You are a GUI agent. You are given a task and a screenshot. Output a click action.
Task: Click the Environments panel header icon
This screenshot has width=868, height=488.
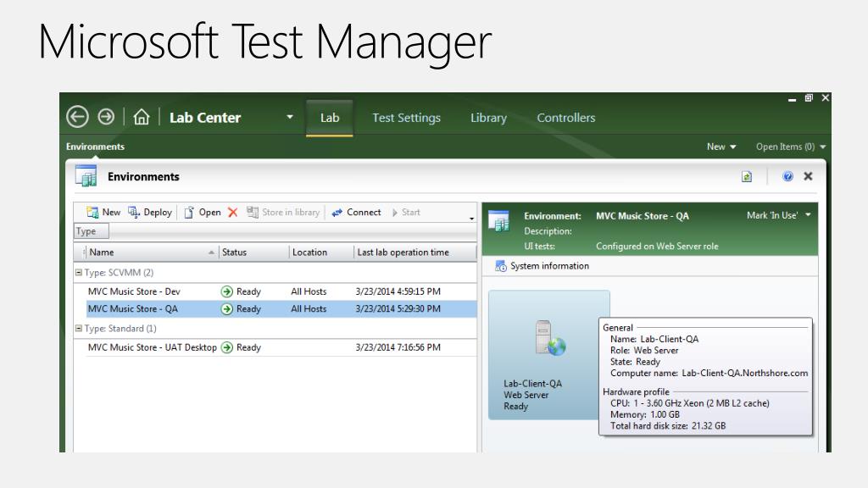[x=86, y=176]
